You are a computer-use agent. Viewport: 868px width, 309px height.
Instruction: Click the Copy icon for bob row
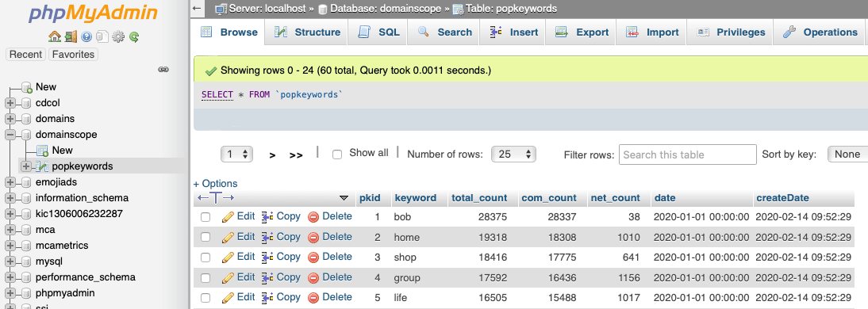(268, 216)
